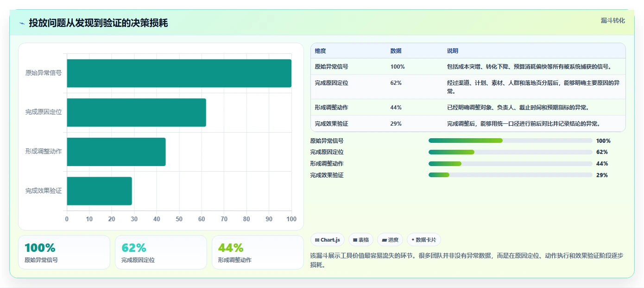The height and width of the screenshot is (288, 644).
Task: Click the 62% value in the table
Action: pyautogui.click(x=396, y=83)
